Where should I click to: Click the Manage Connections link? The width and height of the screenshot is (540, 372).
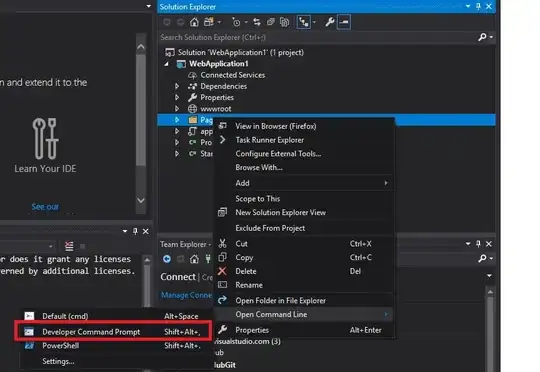pyautogui.click(x=186, y=295)
